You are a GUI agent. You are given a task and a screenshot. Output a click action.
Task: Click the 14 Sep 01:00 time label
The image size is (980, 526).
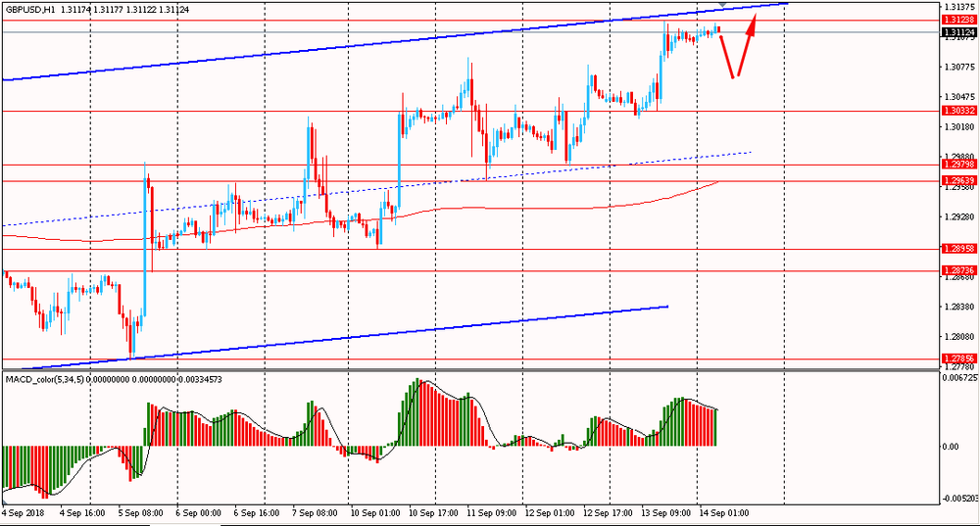724,513
